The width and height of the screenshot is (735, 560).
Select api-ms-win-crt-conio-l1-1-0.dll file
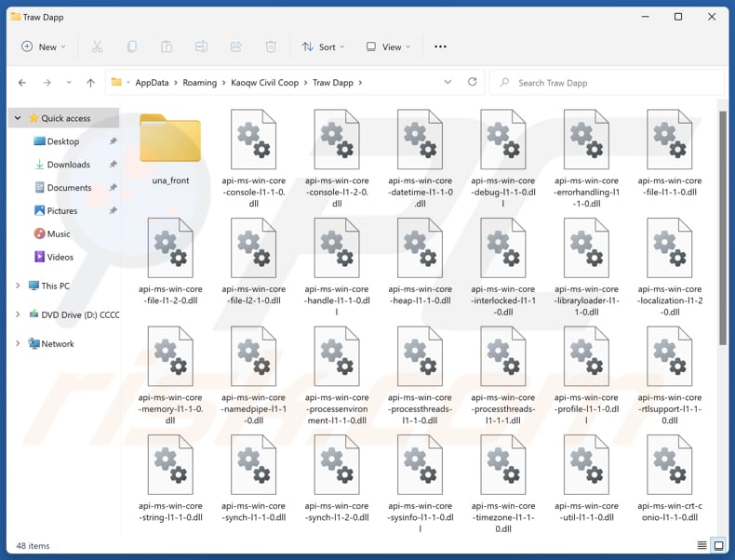(669, 478)
